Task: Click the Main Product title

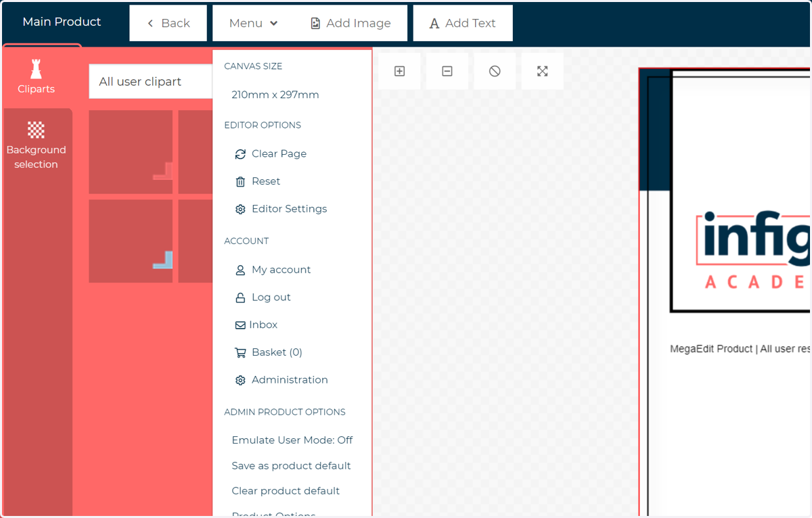Action: pyautogui.click(x=62, y=22)
